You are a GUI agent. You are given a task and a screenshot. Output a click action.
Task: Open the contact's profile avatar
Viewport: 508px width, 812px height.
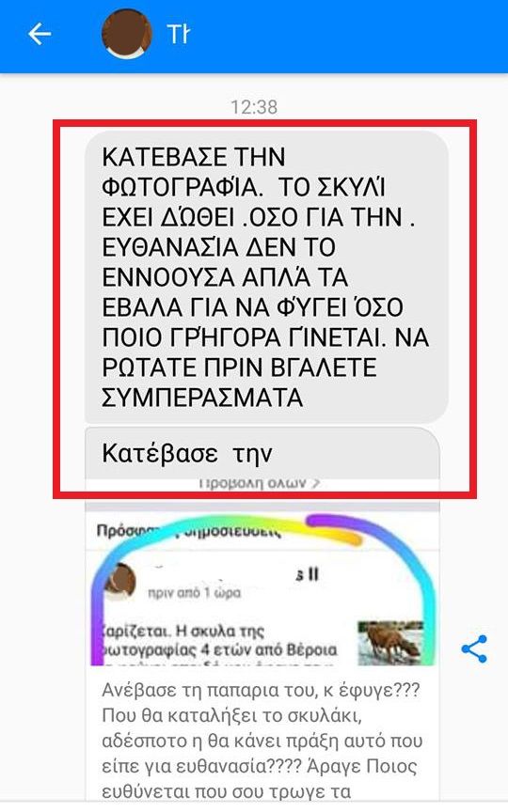point(126,34)
